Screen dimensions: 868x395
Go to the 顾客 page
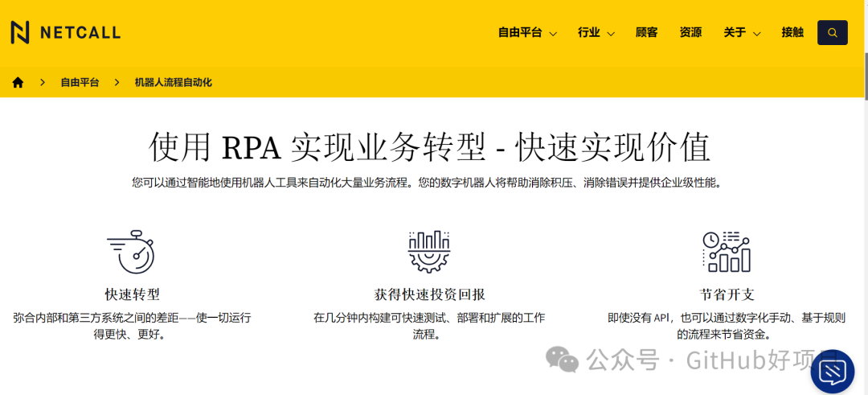coord(646,33)
